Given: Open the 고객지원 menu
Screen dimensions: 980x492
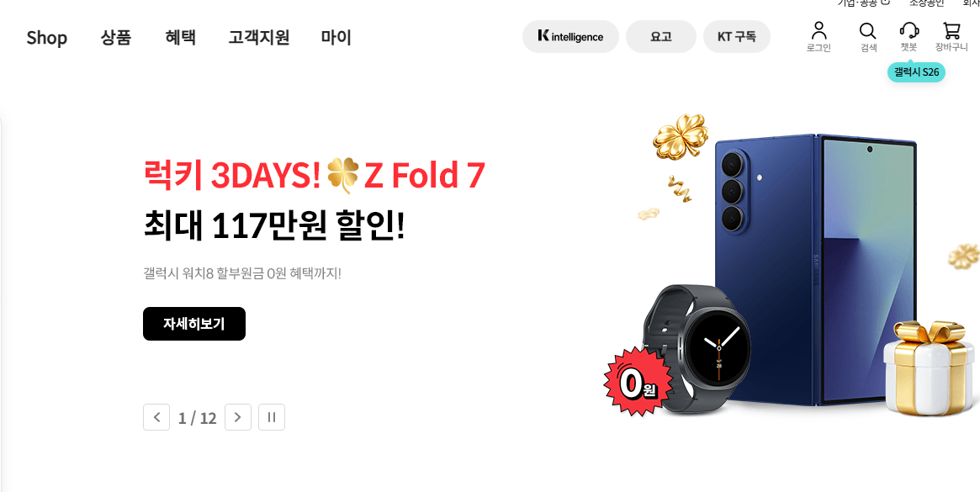Looking at the screenshot, I should pyautogui.click(x=259, y=38).
